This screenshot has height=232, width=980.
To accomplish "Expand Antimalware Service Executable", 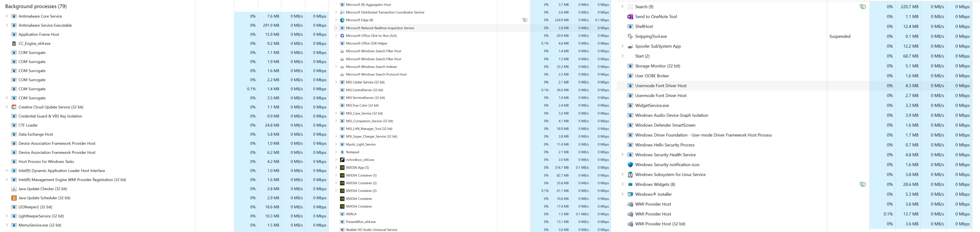I will (6, 25).
